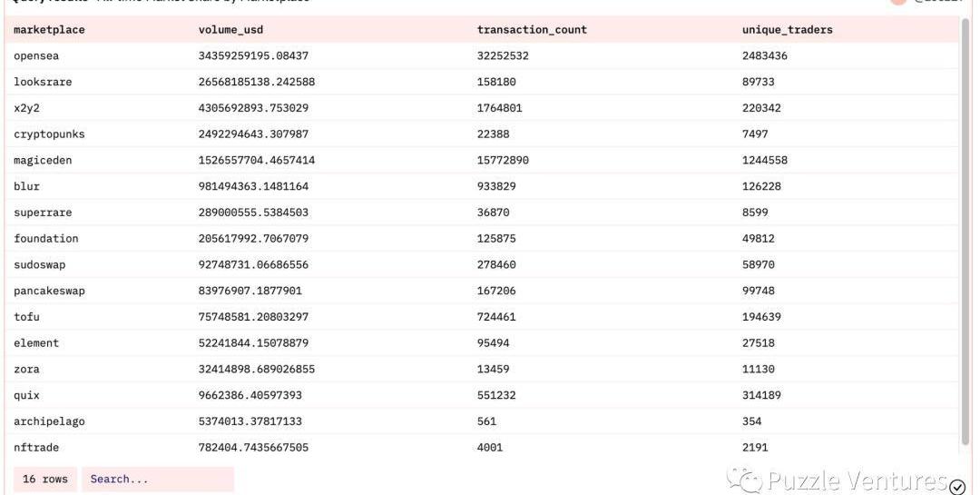
Task: Click the checkmark circle icon at bottom right
Action: tap(957, 487)
